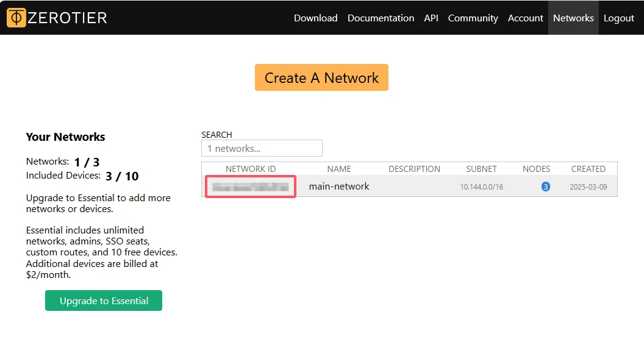Screen dimensions: 644x345
Task: Click the ZeroTier logo icon
Action: [16, 18]
